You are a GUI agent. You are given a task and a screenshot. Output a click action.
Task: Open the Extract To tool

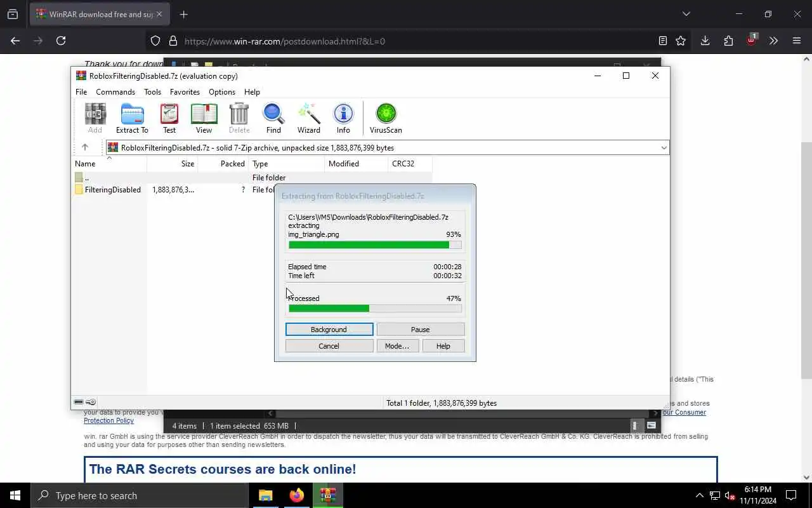click(x=132, y=118)
